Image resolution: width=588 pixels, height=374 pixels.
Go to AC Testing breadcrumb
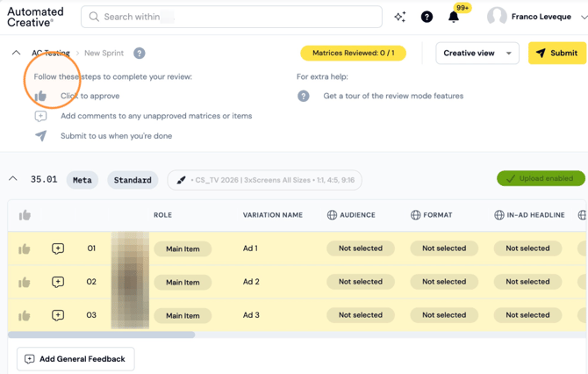click(51, 54)
